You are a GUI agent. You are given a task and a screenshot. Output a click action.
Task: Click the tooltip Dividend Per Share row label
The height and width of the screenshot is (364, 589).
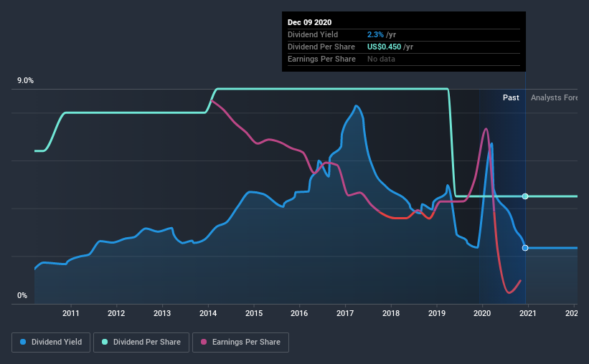321,47
